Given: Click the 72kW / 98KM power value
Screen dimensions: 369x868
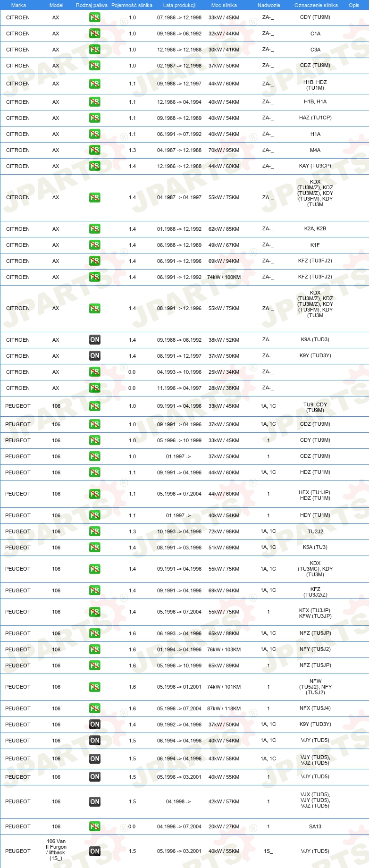Looking at the screenshot, I should tap(224, 531).
